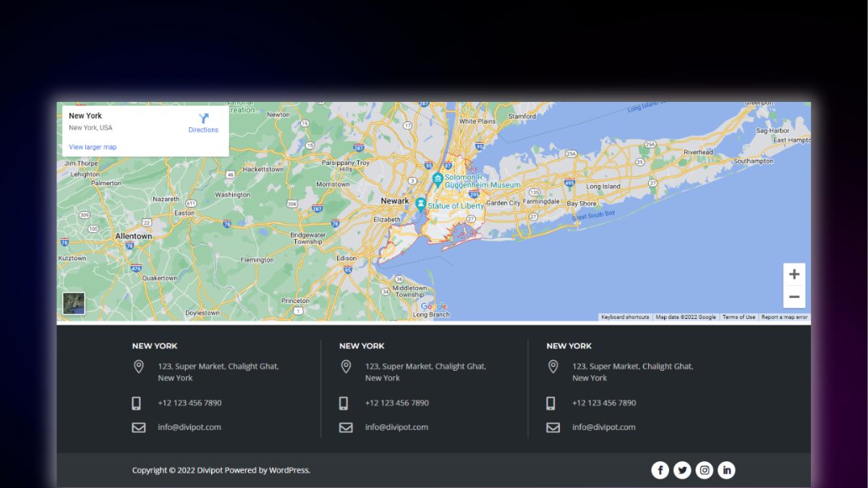The width and height of the screenshot is (868, 488).
Task: Click the Princeton label on the map
Action: (x=296, y=301)
